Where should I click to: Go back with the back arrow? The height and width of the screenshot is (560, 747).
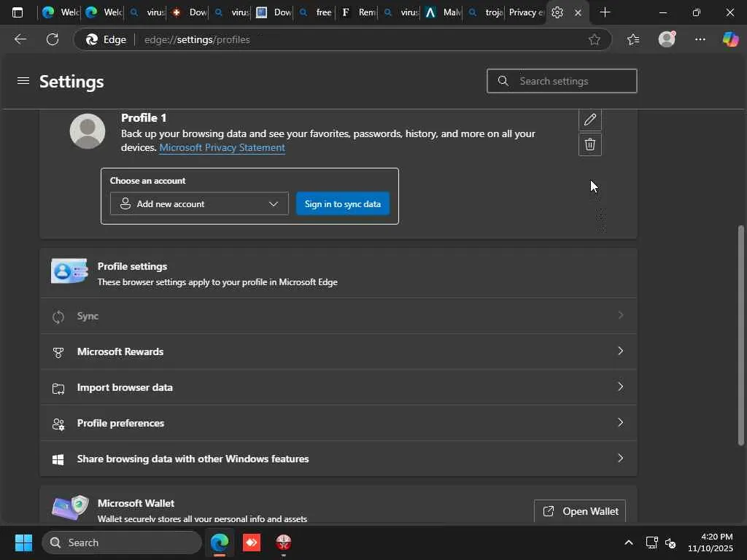20,39
